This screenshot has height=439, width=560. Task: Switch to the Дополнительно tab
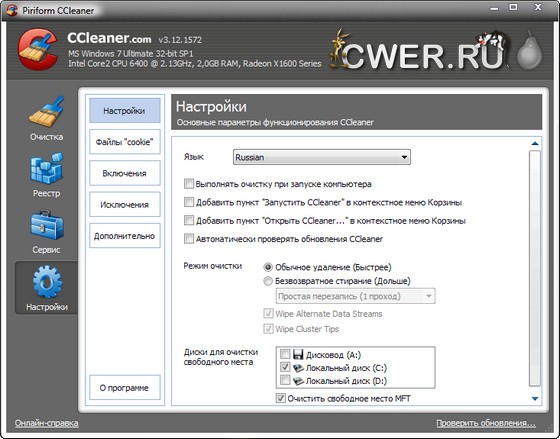(x=124, y=236)
